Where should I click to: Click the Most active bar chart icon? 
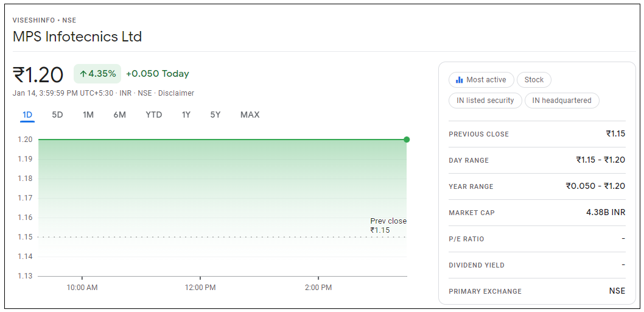(x=460, y=80)
